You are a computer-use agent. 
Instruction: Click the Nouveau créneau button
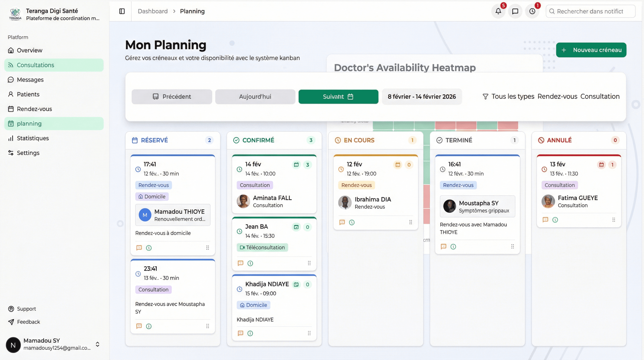pyautogui.click(x=591, y=50)
